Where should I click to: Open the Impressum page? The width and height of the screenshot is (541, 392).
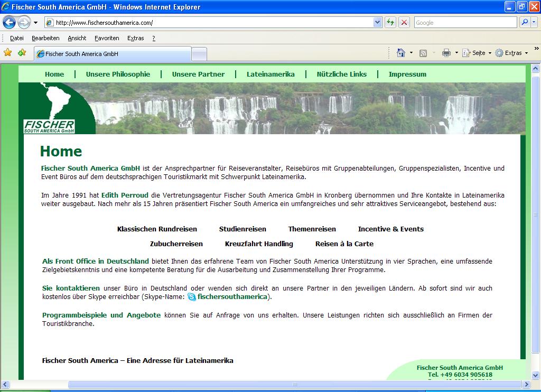(x=407, y=74)
